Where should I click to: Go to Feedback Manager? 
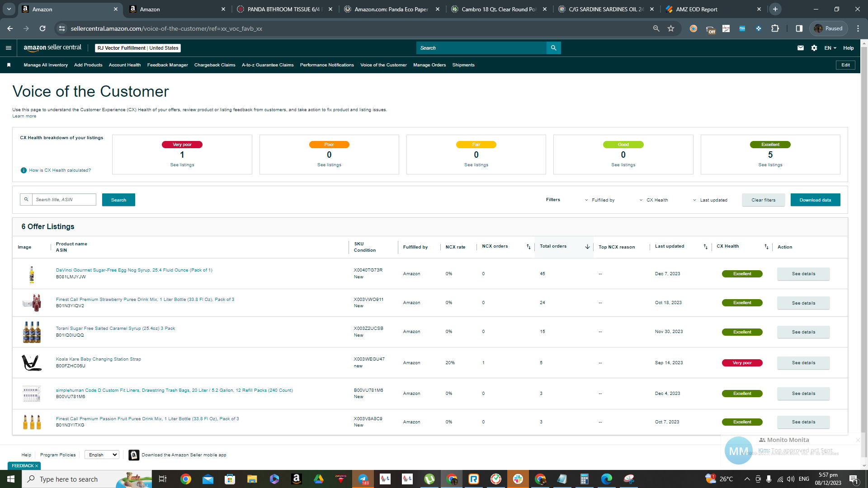point(168,65)
